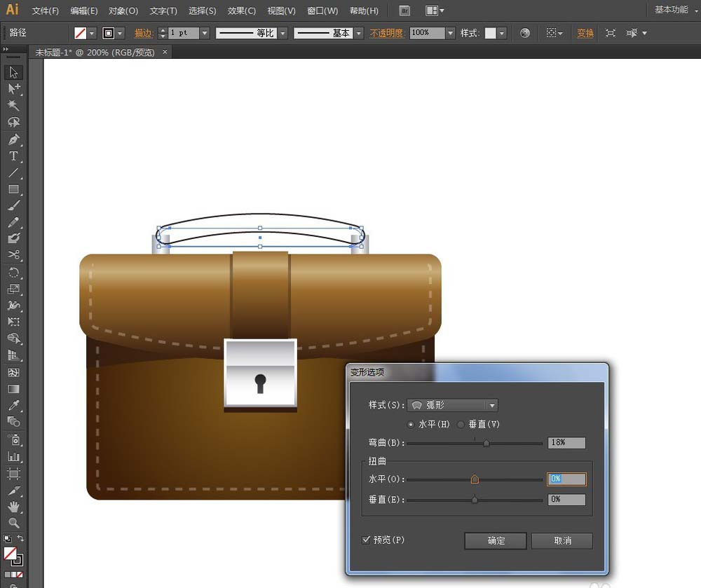Select Vertical (垂直) radio option
This screenshot has height=588, width=701.
click(x=461, y=425)
